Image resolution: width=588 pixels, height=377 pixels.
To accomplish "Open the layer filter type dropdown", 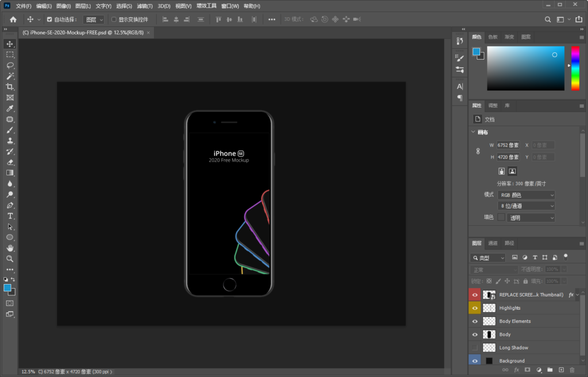I will [488, 257].
